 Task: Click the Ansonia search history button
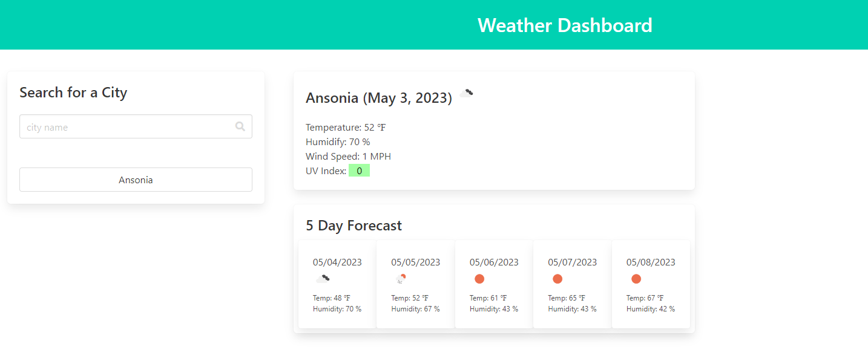point(136,179)
